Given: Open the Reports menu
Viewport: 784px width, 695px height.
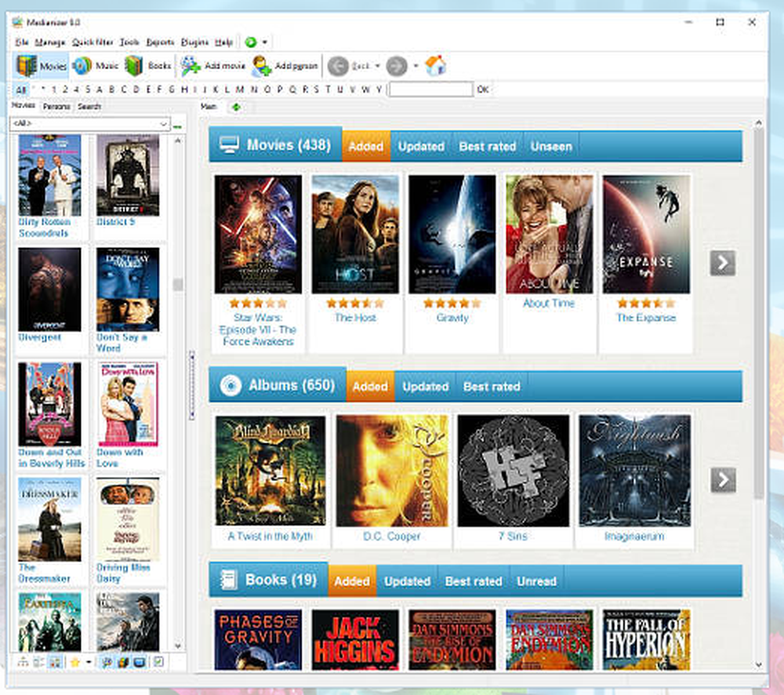Looking at the screenshot, I should (x=160, y=42).
